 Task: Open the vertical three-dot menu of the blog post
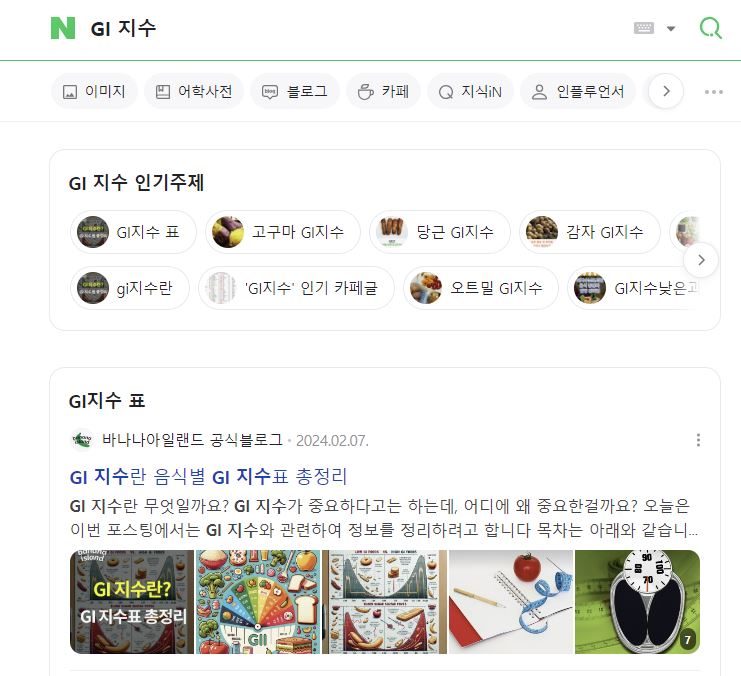(x=698, y=440)
